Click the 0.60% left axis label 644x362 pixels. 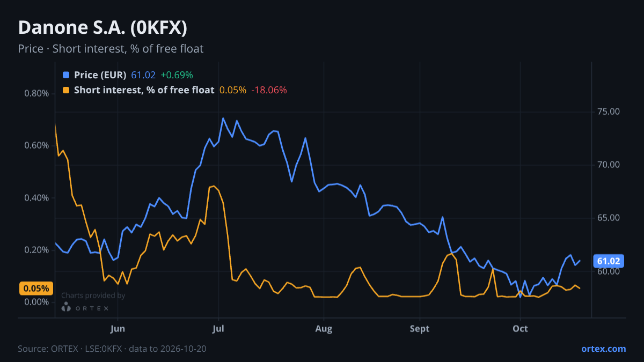point(36,145)
